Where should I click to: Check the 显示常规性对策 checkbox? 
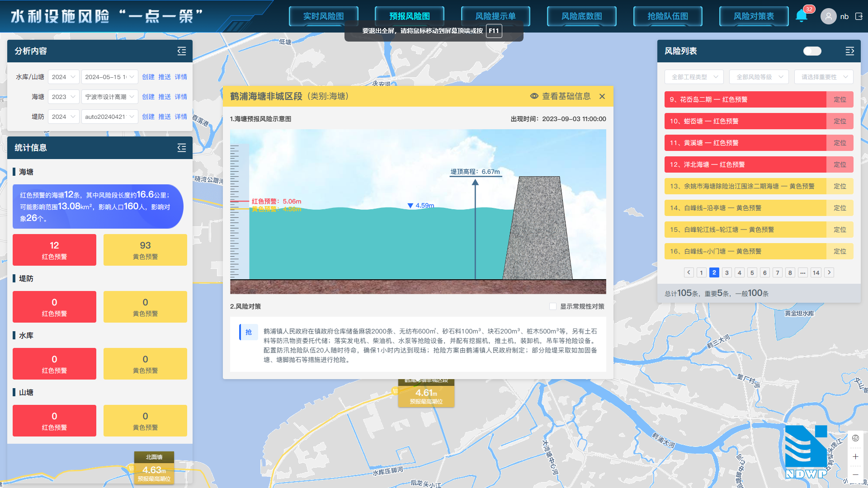pos(552,306)
